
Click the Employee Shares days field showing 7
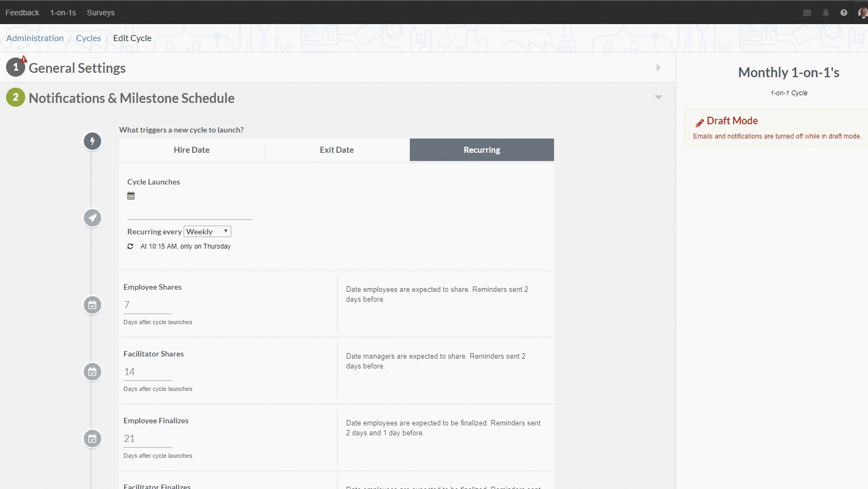pos(148,306)
